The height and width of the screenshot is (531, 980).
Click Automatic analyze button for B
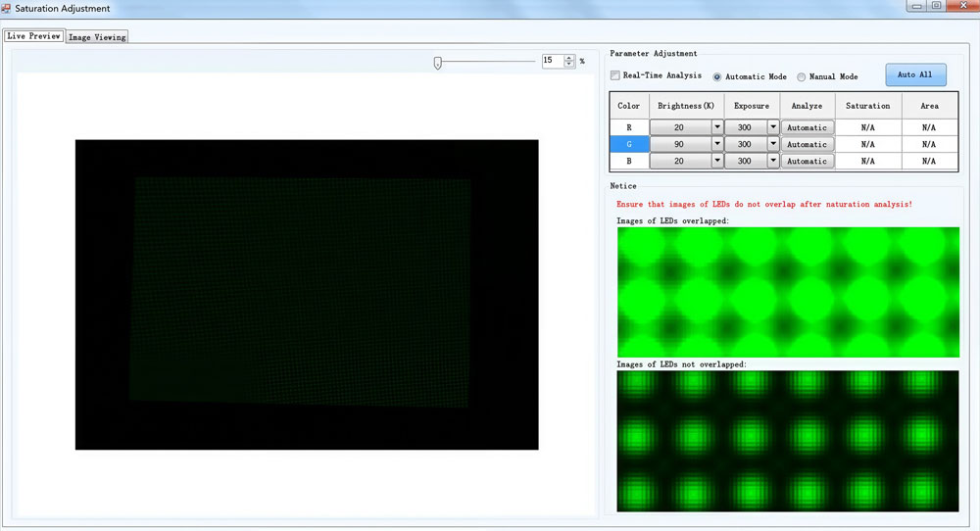pos(807,162)
